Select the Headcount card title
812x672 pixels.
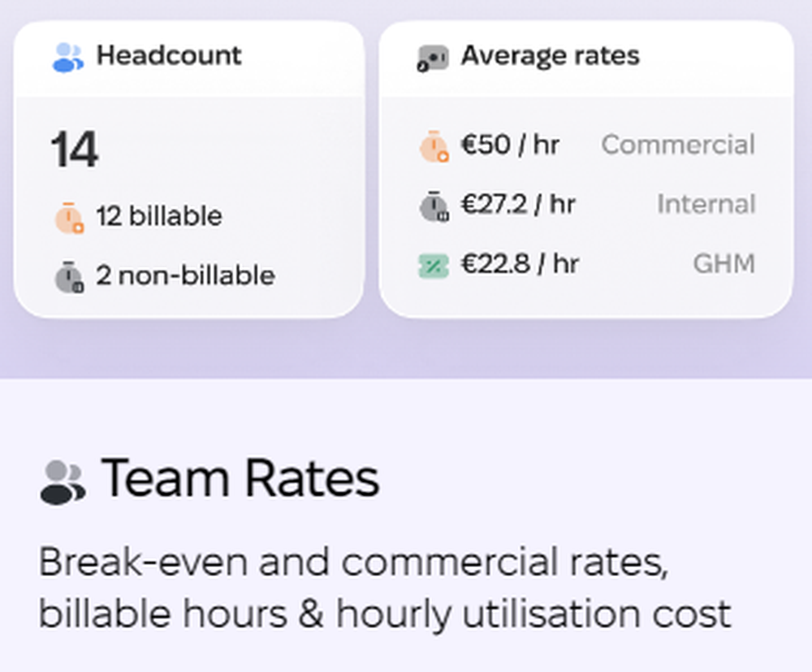(x=169, y=55)
